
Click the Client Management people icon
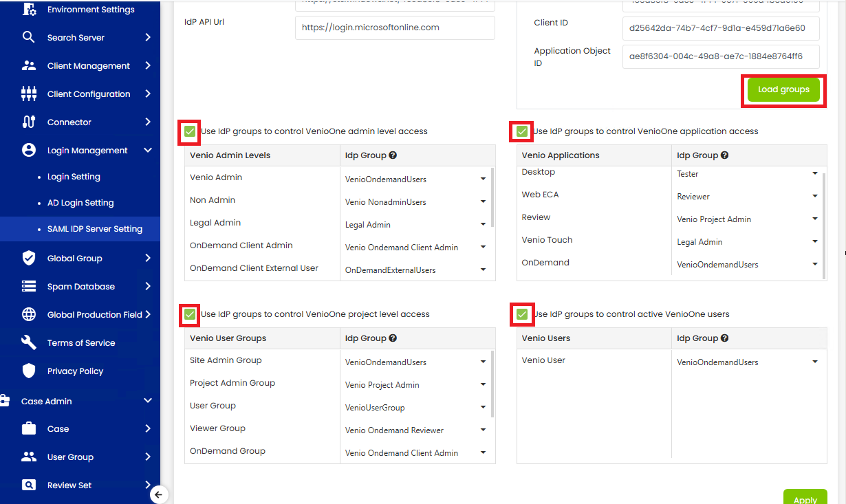coord(29,65)
